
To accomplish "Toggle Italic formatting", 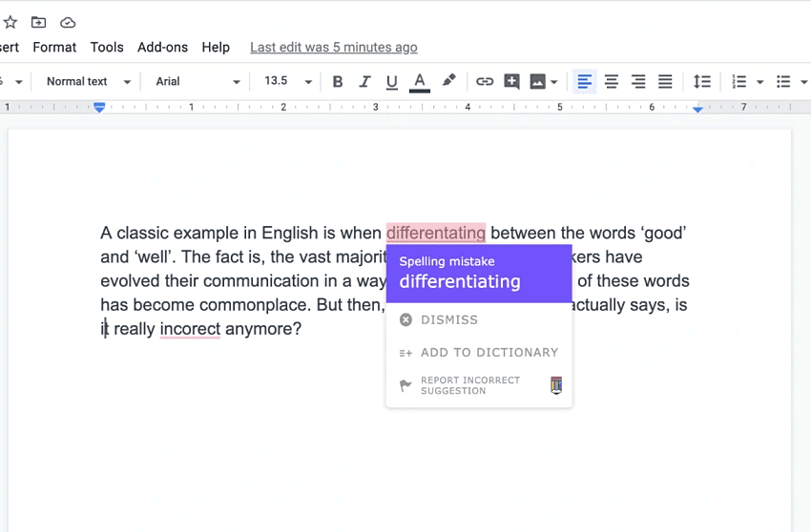I will 365,82.
